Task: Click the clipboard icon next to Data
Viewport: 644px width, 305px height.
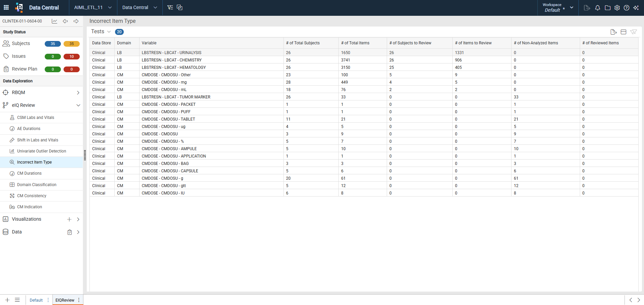Action: (x=70, y=232)
